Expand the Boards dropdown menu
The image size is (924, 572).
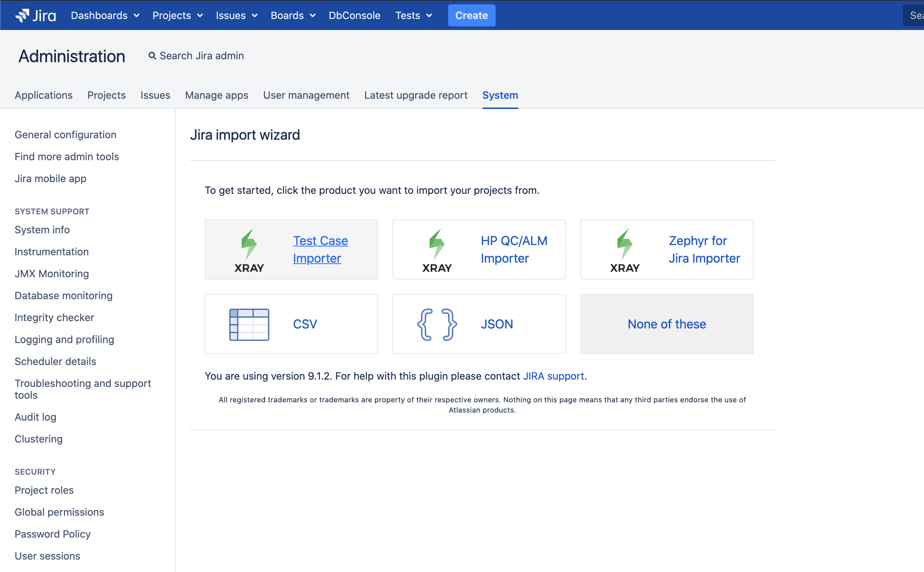point(293,15)
